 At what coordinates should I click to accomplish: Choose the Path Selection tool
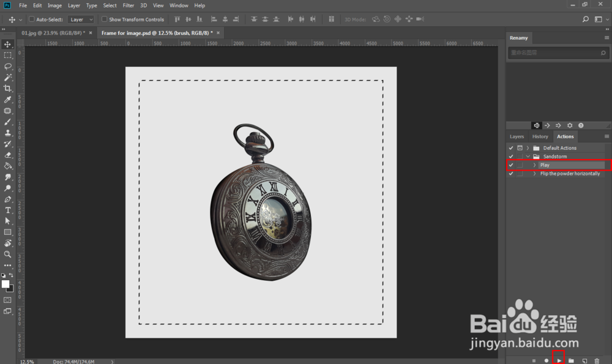(x=7, y=221)
